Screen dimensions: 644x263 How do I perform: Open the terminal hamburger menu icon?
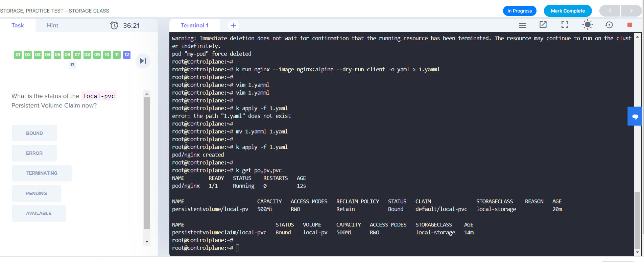click(x=522, y=25)
